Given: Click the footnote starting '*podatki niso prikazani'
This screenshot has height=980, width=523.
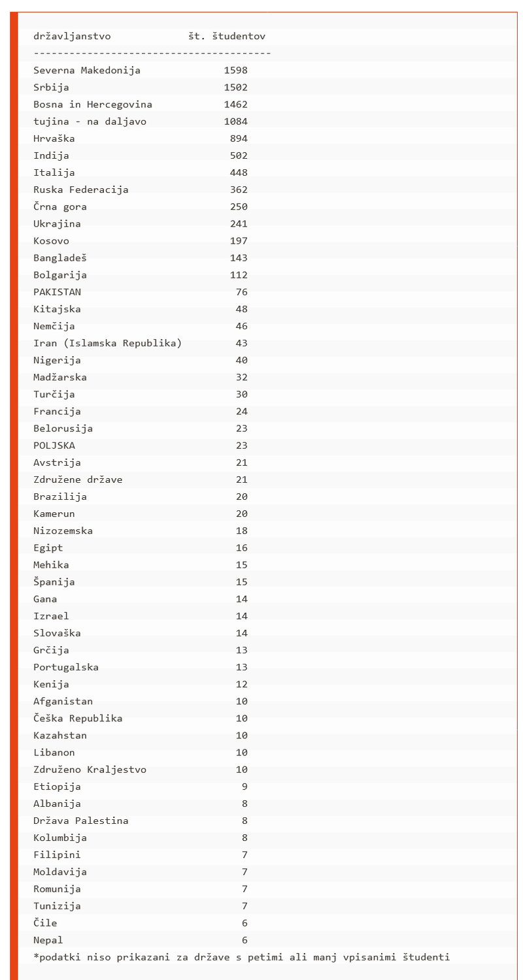Looking at the screenshot, I should pos(241,957).
